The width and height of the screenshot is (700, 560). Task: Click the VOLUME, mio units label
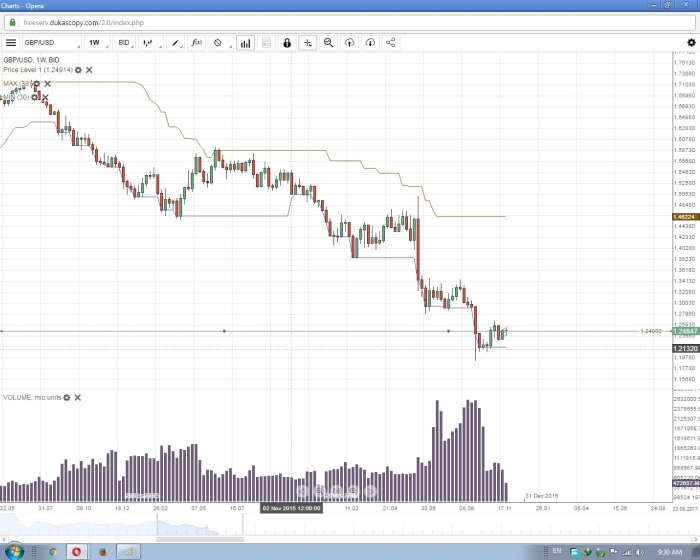(x=32, y=397)
